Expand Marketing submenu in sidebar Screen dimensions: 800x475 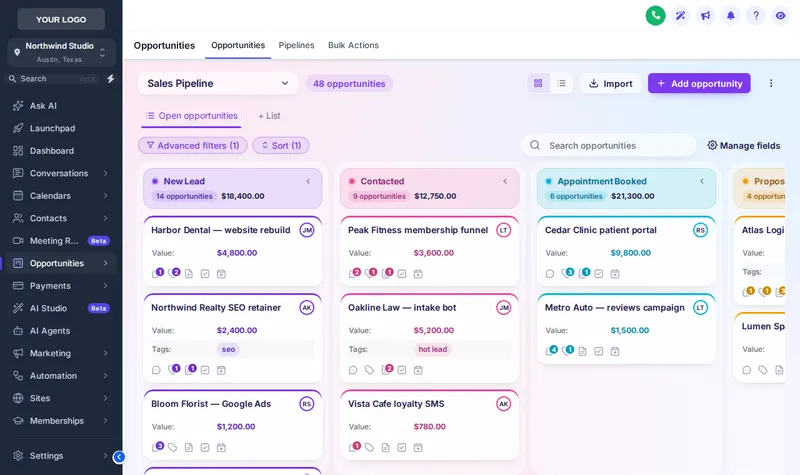pyautogui.click(x=106, y=353)
